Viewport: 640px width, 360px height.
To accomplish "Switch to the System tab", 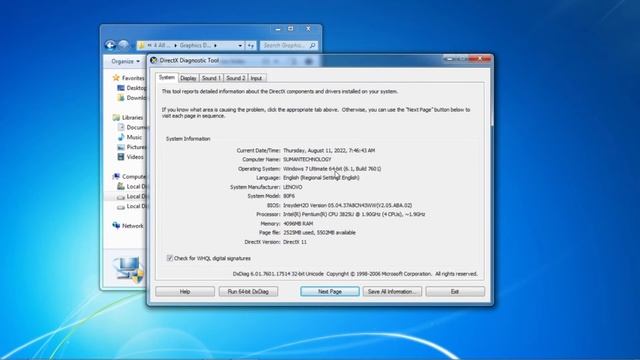I will pyautogui.click(x=167, y=77).
